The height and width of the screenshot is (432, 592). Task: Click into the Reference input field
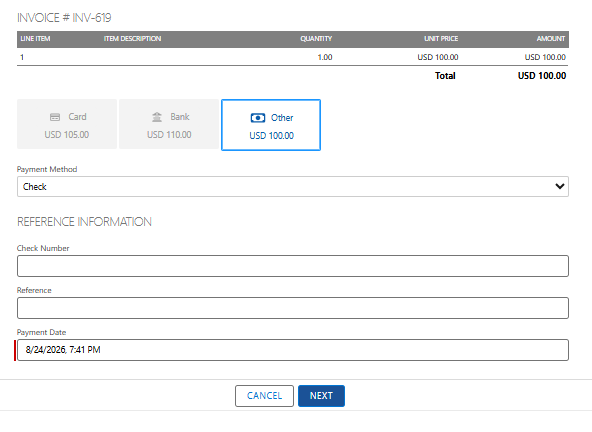point(293,308)
